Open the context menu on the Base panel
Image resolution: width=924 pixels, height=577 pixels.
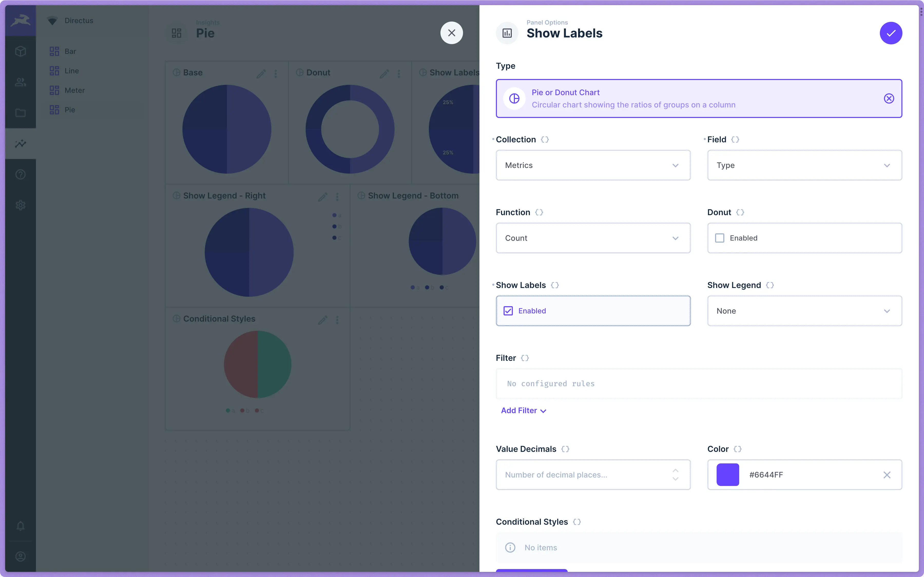pyautogui.click(x=276, y=73)
